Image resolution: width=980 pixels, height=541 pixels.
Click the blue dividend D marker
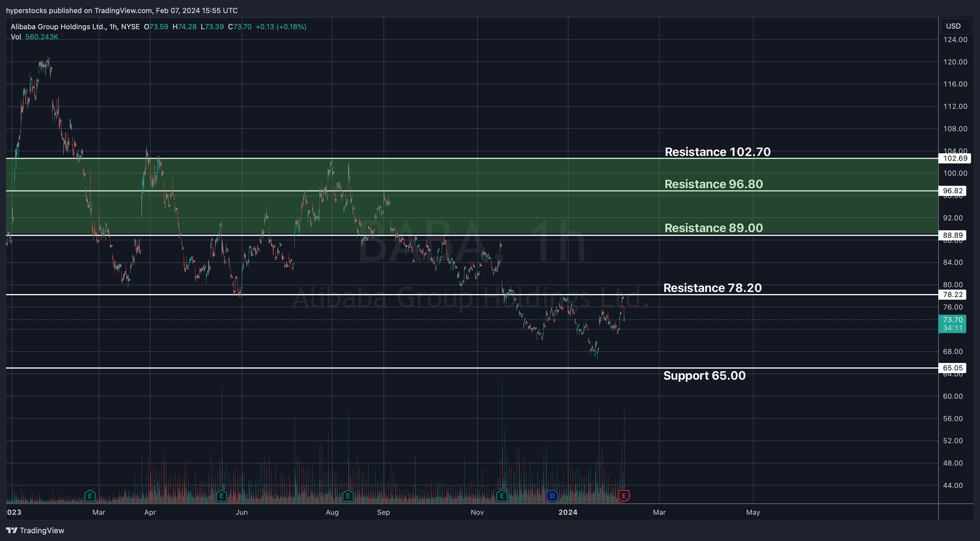point(552,496)
